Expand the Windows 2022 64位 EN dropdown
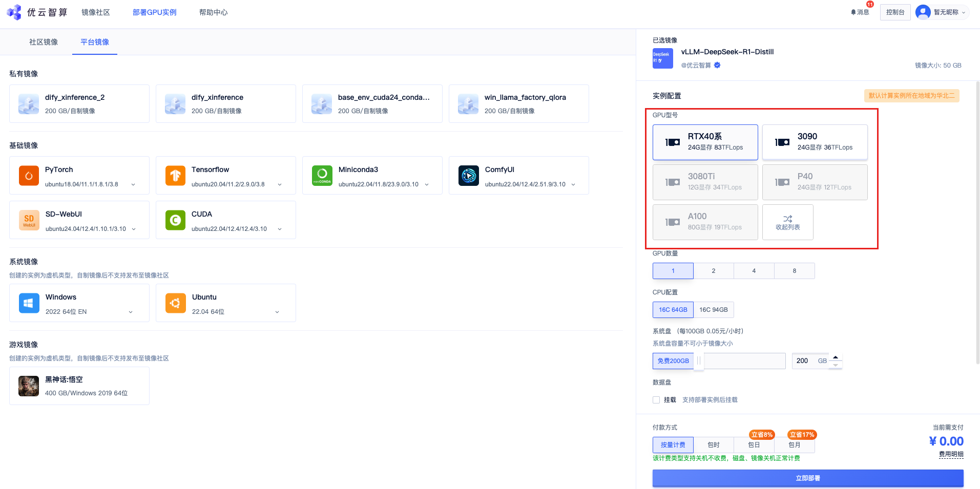The width and height of the screenshot is (980, 489). [131, 312]
